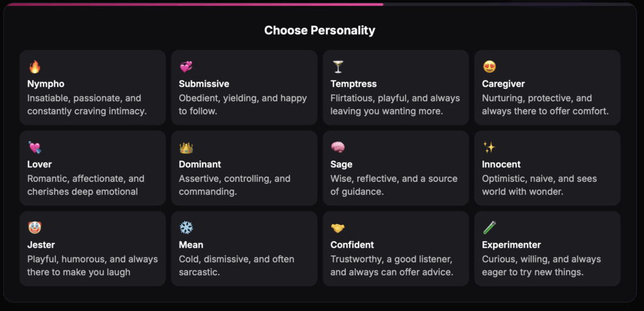
Task: Click the snowflake icon on Mean card
Action: (x=186, y=227)
